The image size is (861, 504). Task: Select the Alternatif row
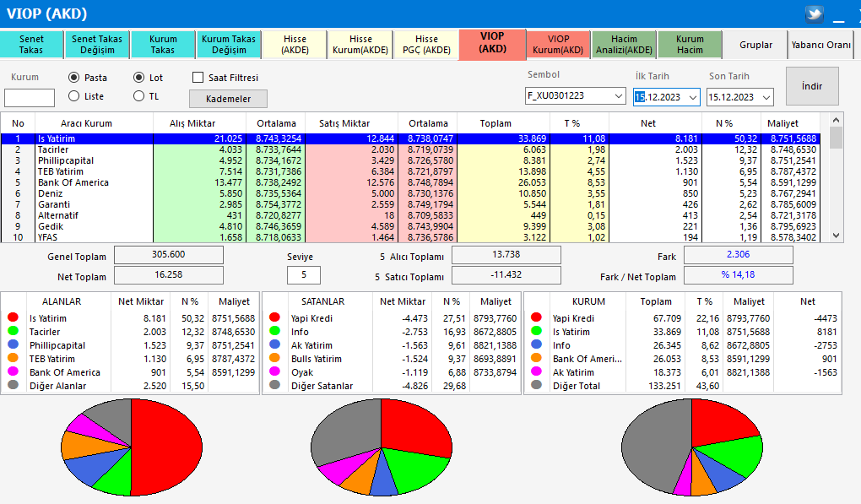410,216
